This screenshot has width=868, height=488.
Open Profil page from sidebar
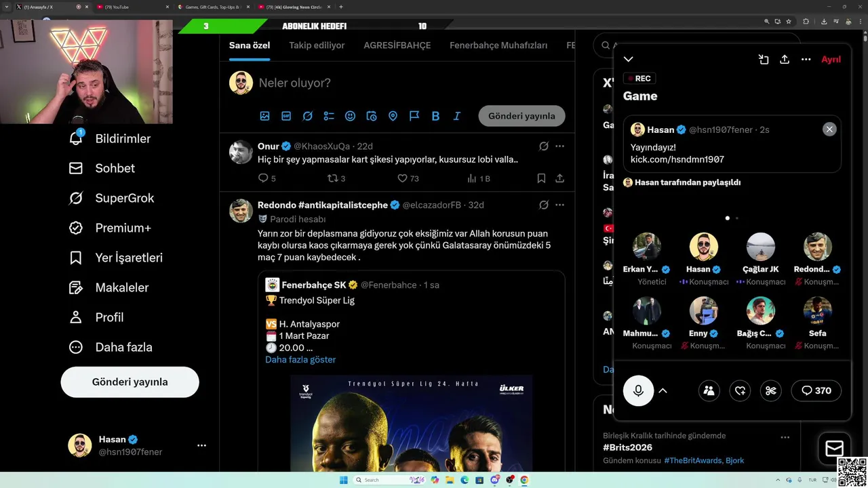coord(96,317)
